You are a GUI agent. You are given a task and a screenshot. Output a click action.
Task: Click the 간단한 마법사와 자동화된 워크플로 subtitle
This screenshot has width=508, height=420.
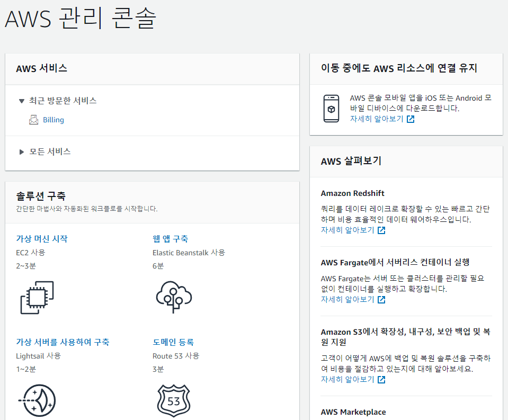[x=86, y=209]
